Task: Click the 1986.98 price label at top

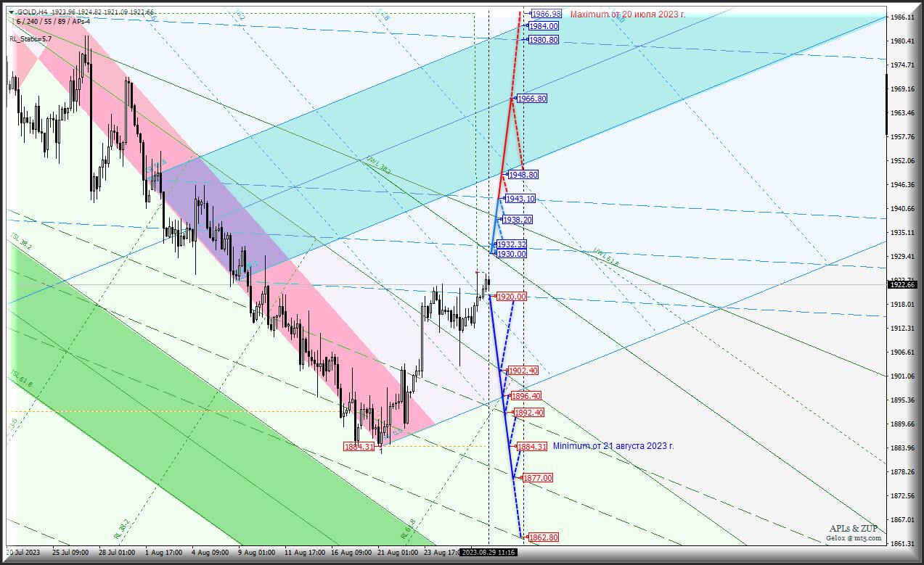Action: (546, 14)
